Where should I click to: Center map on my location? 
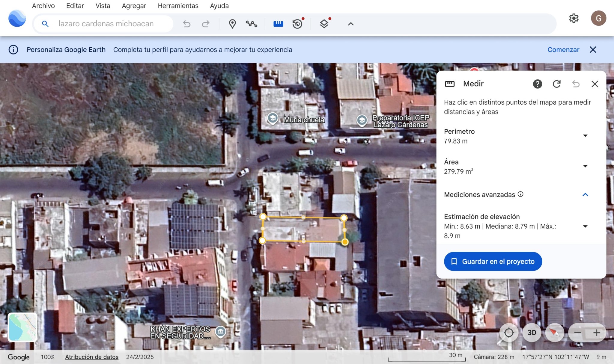pos(509,333)
